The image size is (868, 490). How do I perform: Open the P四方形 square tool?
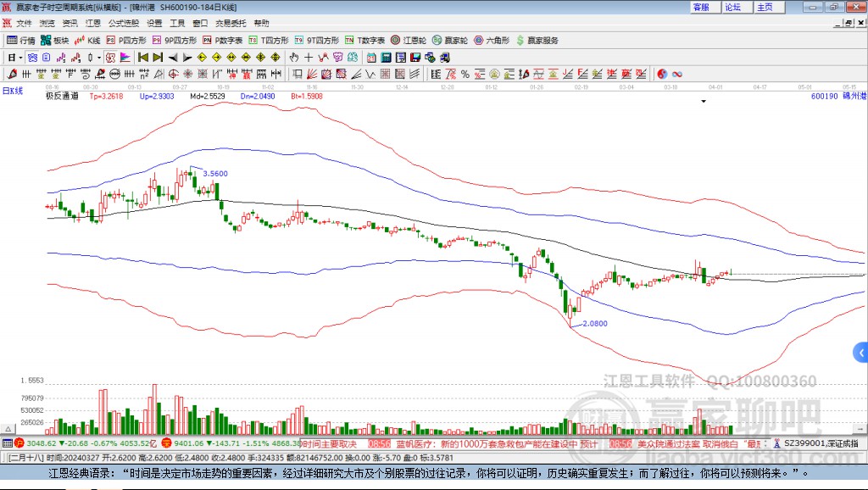(126, 41)
